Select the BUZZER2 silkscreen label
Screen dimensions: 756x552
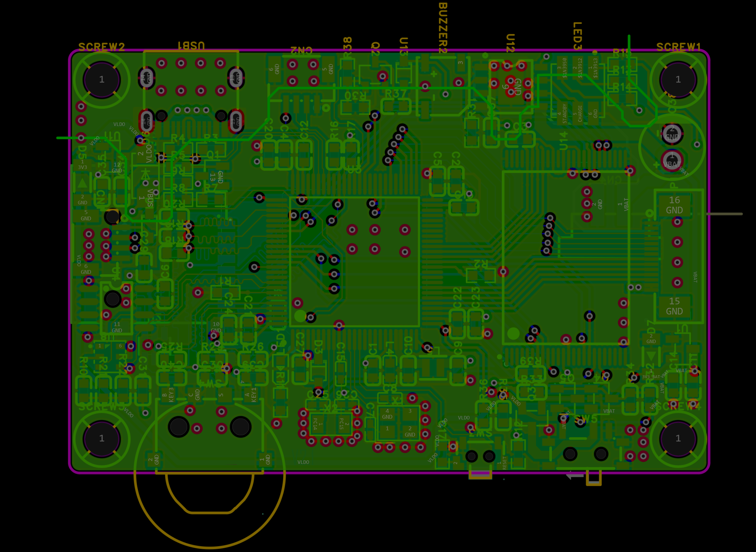(443, 28)
